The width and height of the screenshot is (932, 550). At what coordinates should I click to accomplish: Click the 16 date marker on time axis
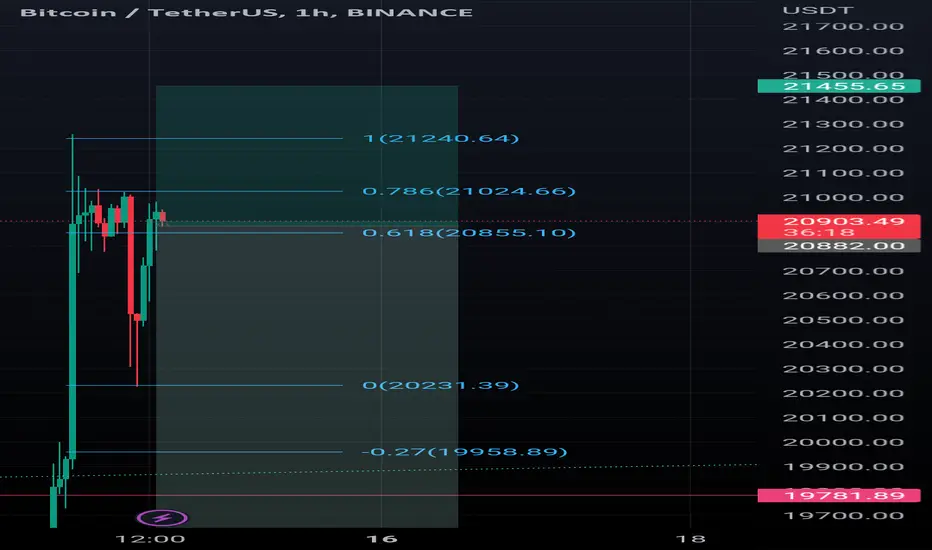tap(382, 539)
